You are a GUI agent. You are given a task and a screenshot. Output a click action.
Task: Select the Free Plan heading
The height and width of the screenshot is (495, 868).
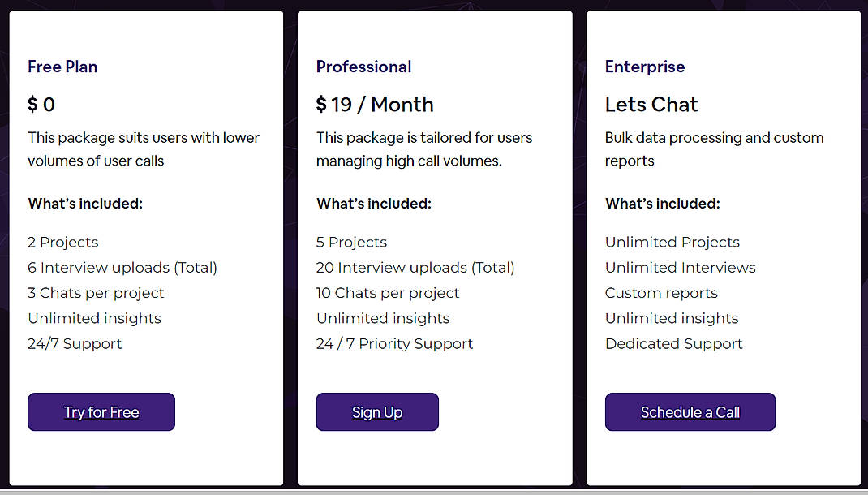62,67
